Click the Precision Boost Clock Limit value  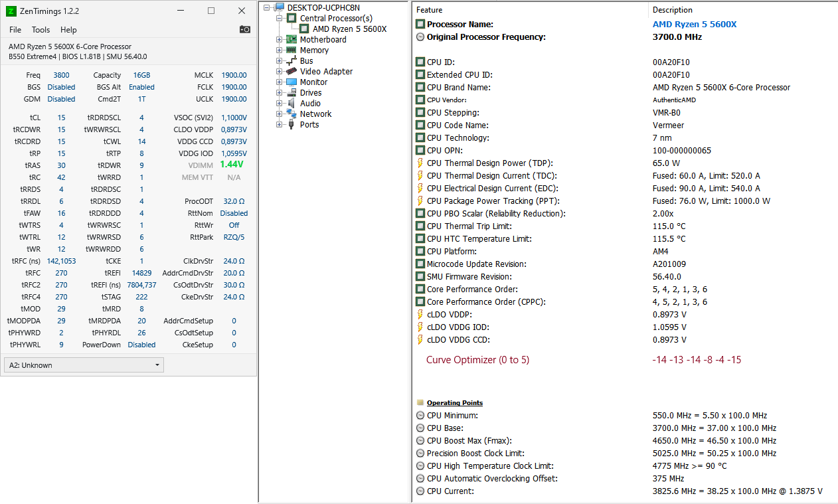[x=714, y=453]
